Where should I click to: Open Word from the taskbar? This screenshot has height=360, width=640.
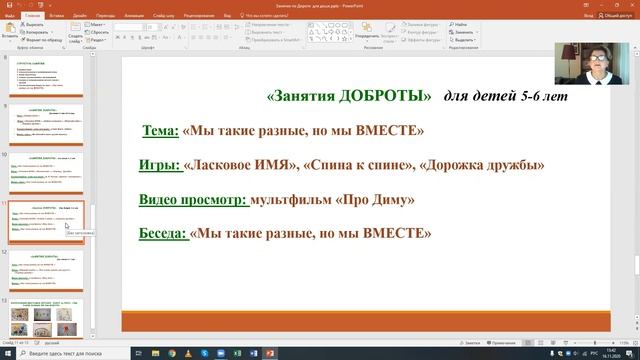pyautogui.click(x=253, y=353)
